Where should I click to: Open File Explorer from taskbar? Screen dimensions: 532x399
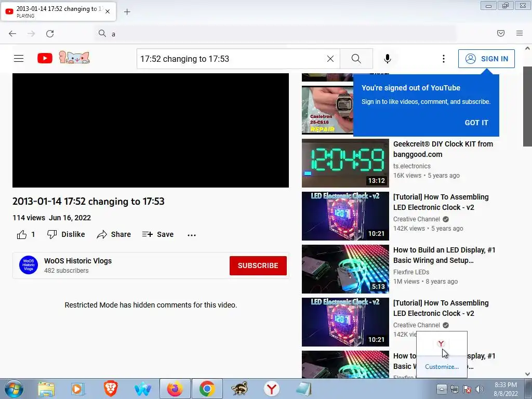[x=46, y=389]
